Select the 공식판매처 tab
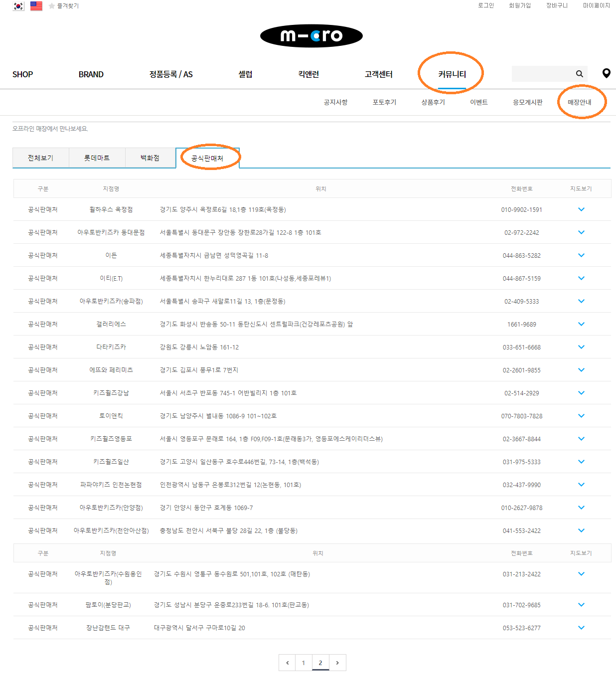This screenshot has height=693, width=616. click(207, 159)
